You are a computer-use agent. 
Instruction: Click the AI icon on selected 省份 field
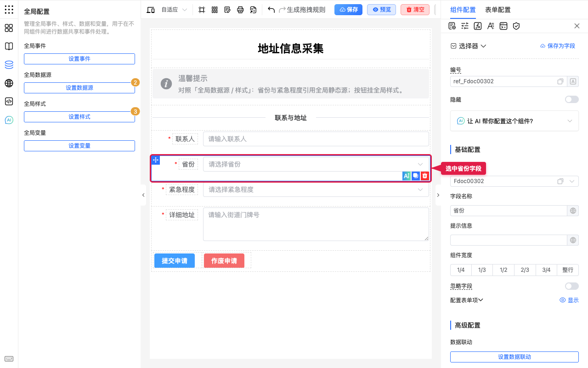406,176
